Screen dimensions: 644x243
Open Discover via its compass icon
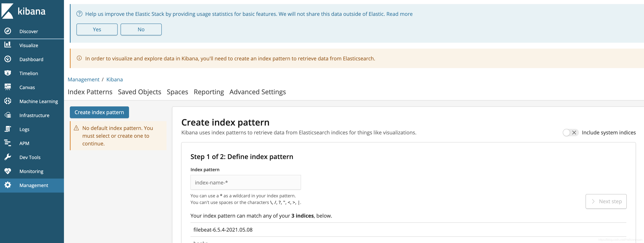tap(8, 31)
